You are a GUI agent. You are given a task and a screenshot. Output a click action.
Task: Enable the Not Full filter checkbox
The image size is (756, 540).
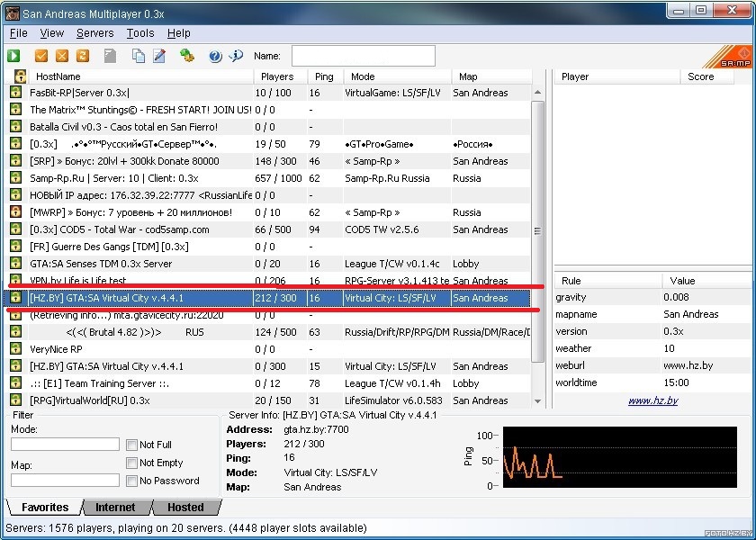tap(132, 445)
